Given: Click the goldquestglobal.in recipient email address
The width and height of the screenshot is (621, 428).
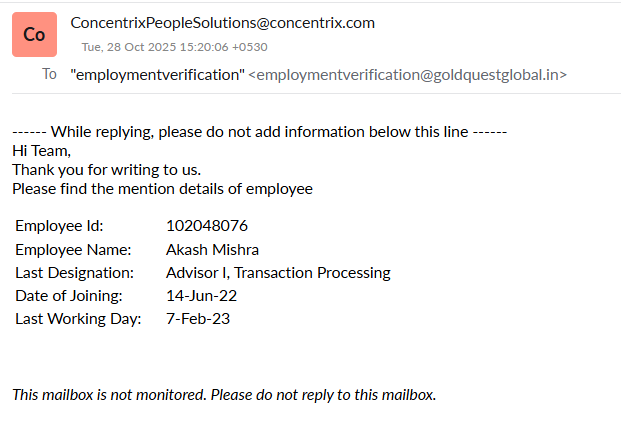Looking at the screenshot, I should [x=408, y=75].
